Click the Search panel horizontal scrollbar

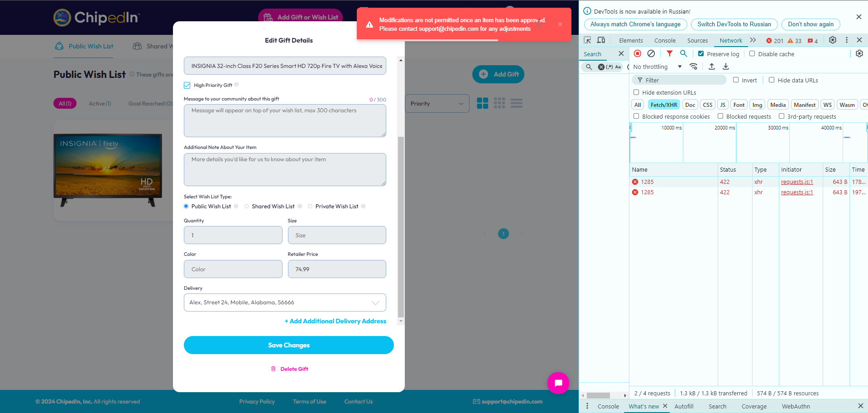pyautogui.click(x=598, y=395)
